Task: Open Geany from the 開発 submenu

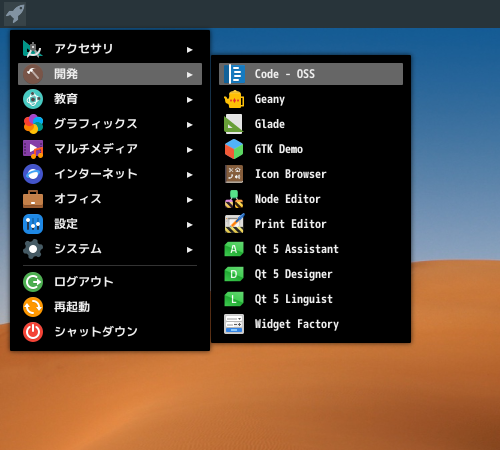Action: coord(311,99)
